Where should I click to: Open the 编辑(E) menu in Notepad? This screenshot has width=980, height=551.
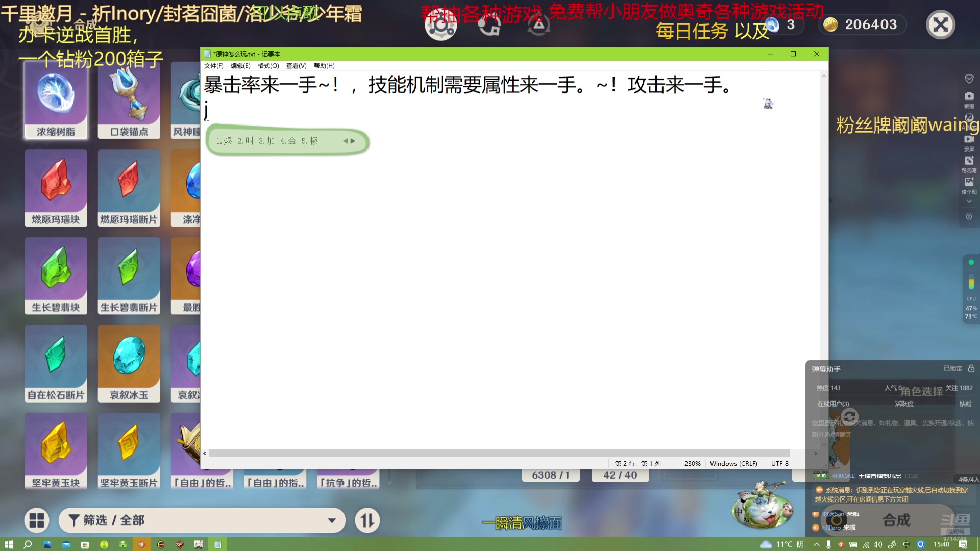click(240, 66)
